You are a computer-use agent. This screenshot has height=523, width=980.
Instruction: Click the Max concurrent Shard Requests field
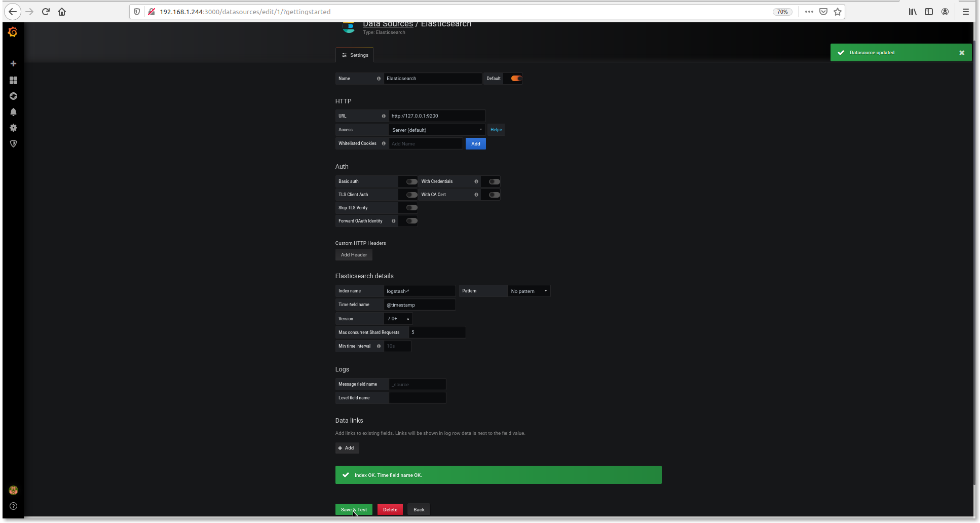point(437,332)
